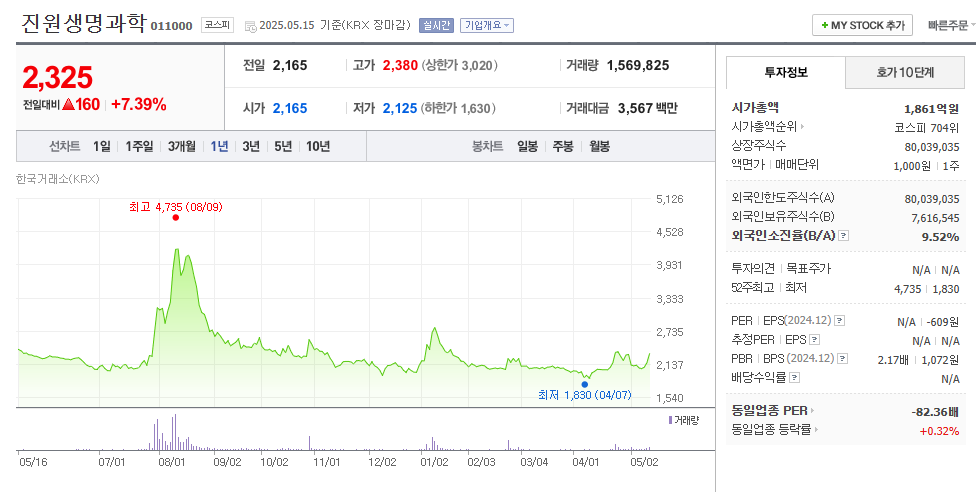The image size is (980, 492).
Task: Click the MY STOCK 추가 button
Action: pyautogui.click(x=862, y=25)
